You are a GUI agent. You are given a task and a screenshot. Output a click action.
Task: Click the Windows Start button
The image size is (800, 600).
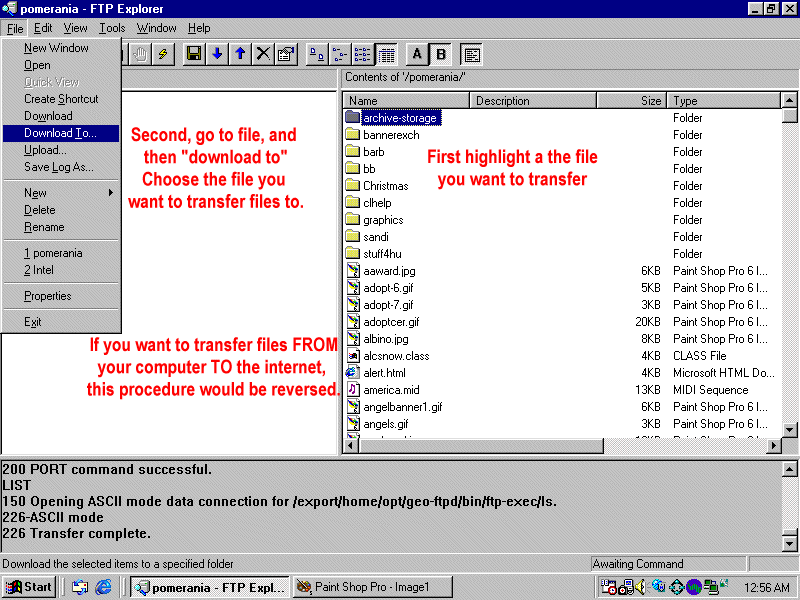pyautogui.click(x=30, y=587)
